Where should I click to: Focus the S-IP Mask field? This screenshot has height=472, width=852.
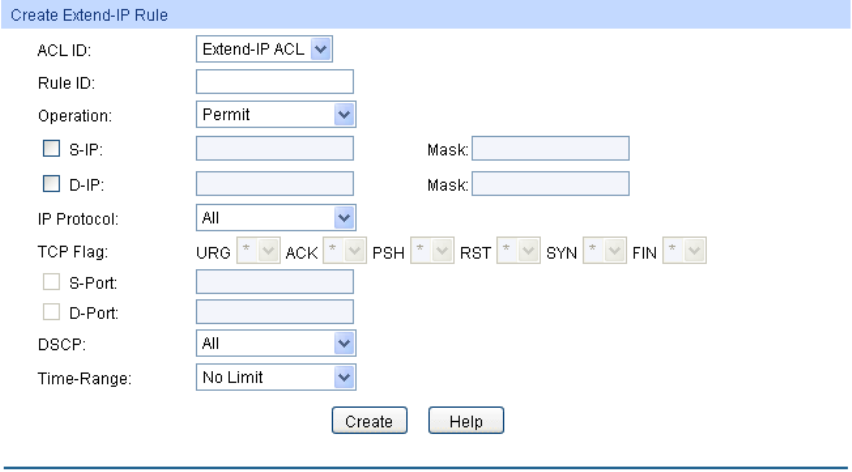pos(550,148)
